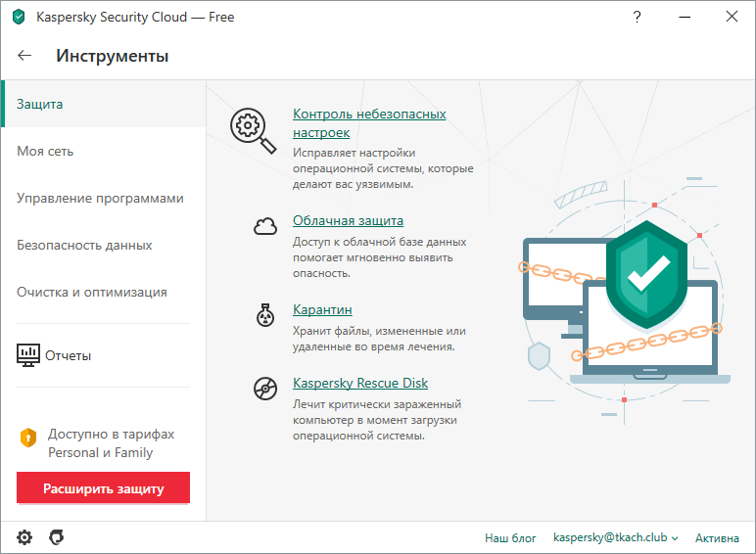This screenshot has height=554, width=756.
Task: Open Карантин link
Action: (322, 309)
